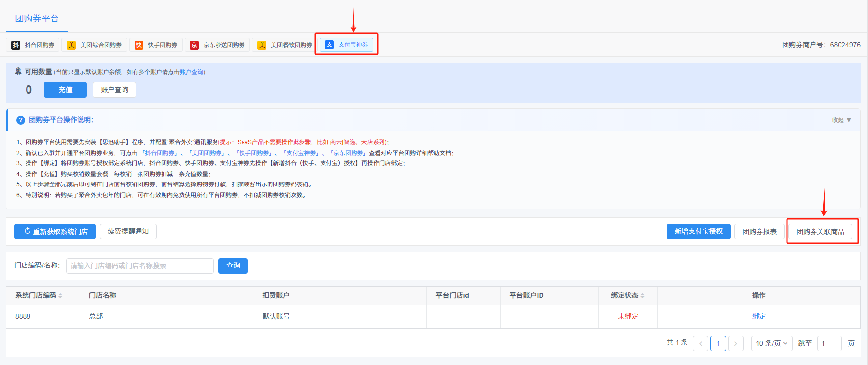Image resolution: width=868 pixels, height=365 pixels.
Task: Click page number 1 button
Action: coord(718,343)
